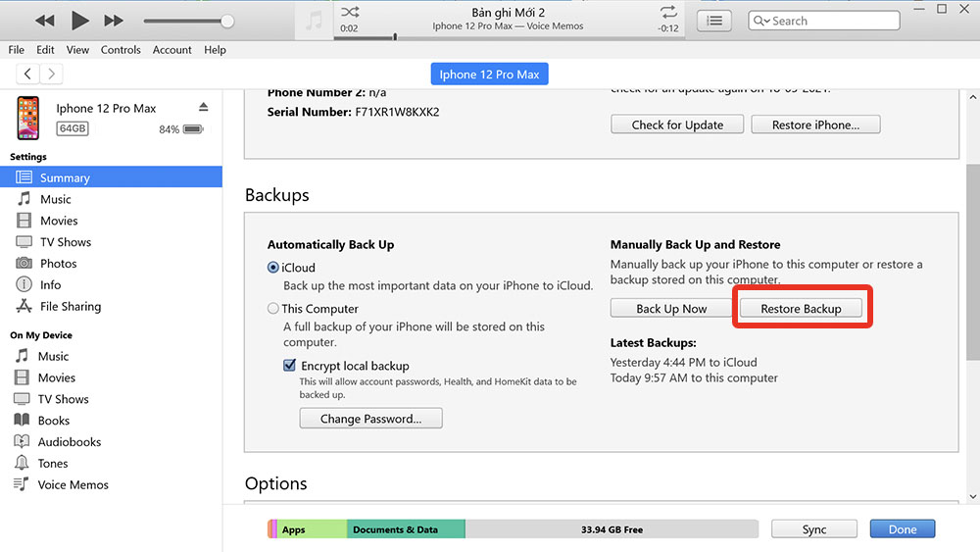Click the vertical scrollbar thumb
Viewport: 980px width, 552px height.
tap(972, 263)
